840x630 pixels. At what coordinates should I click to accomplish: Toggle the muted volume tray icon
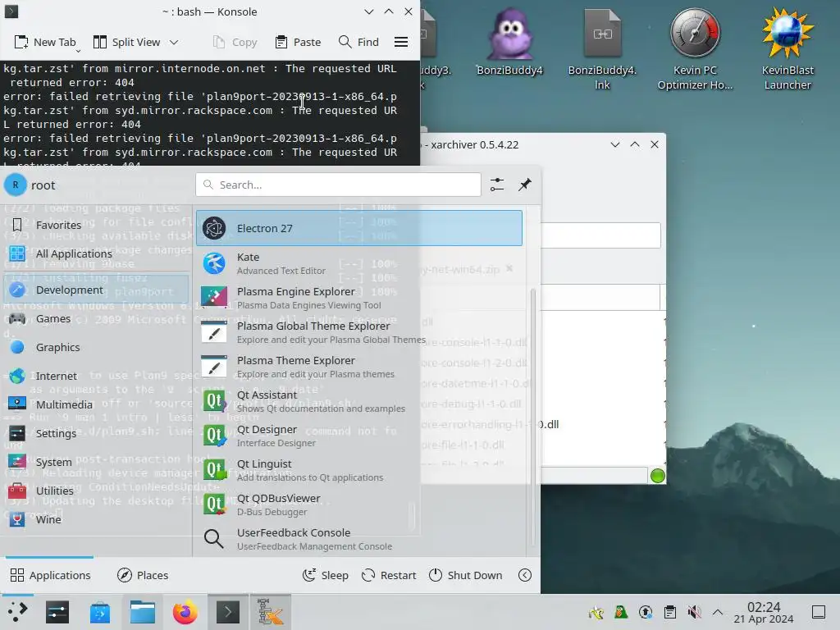pos(694,612)
